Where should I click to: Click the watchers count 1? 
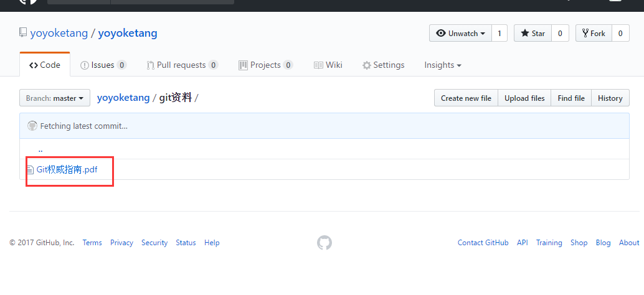500,33
